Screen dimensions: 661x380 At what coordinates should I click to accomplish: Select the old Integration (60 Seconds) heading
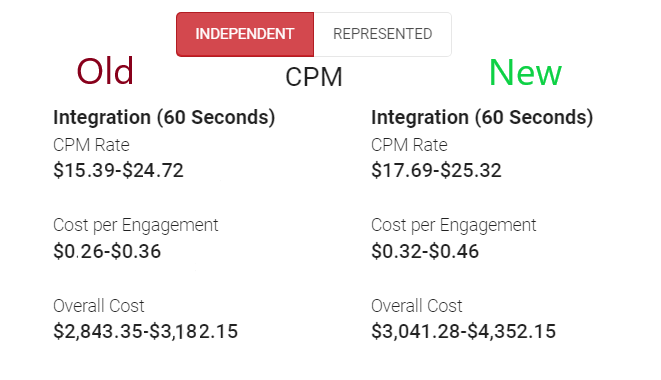click(x=164, y=117)
